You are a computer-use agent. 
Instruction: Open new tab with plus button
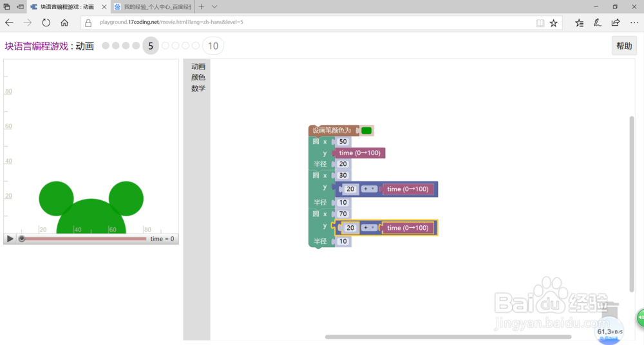[201, 6]
